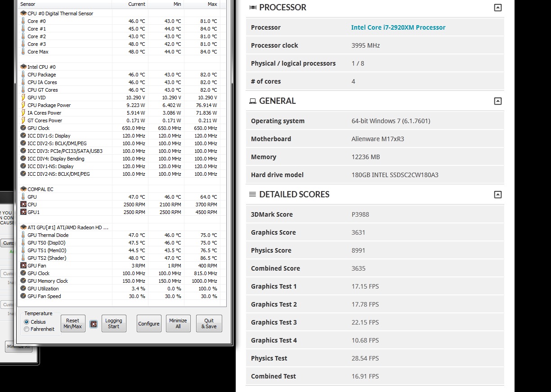551x392 pixels.
Task: Select the Core #1 sensor row label
Action: point(36,29)
